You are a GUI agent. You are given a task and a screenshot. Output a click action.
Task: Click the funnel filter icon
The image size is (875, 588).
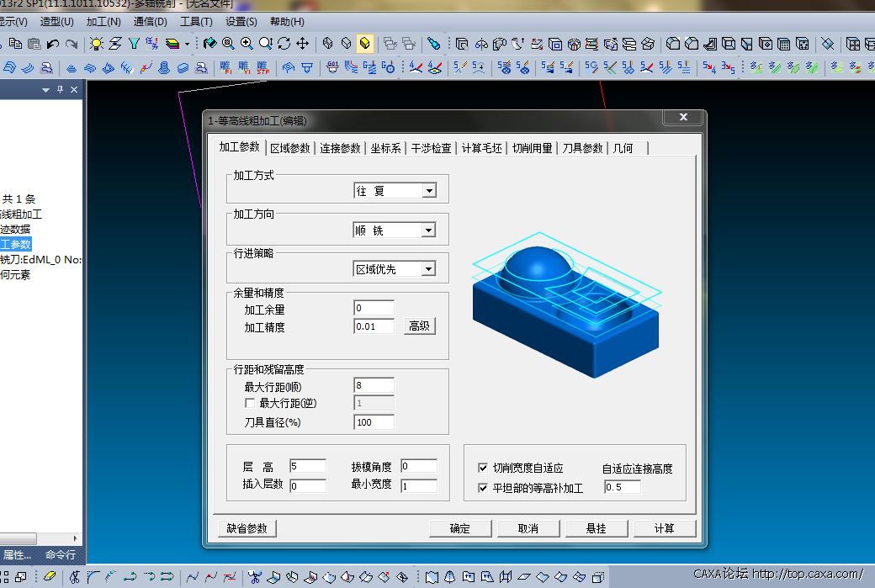tap(133, 44)
